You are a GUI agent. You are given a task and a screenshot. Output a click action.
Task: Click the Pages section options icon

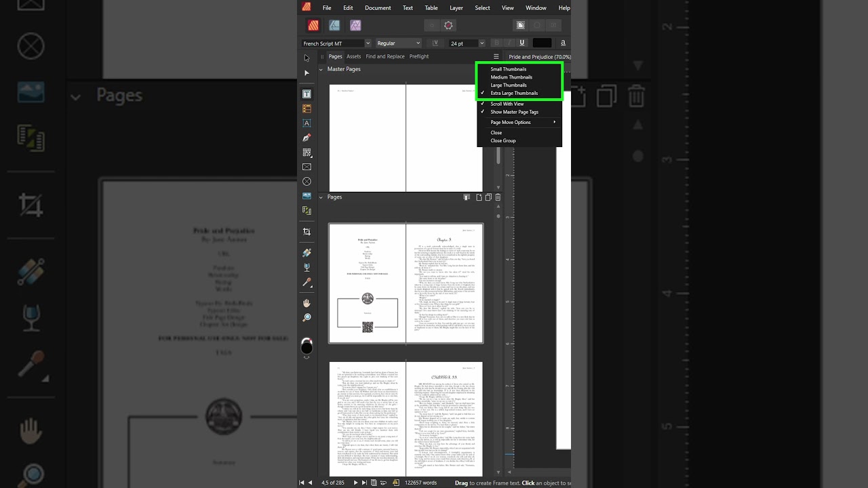click(x=467, y=197)
